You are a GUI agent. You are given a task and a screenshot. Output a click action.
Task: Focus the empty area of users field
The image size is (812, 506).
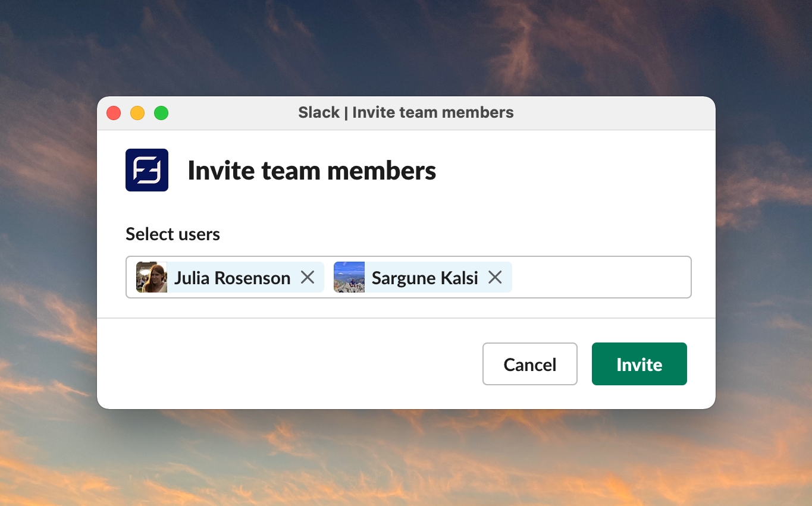pyautogui.click(x=601, y=277)
